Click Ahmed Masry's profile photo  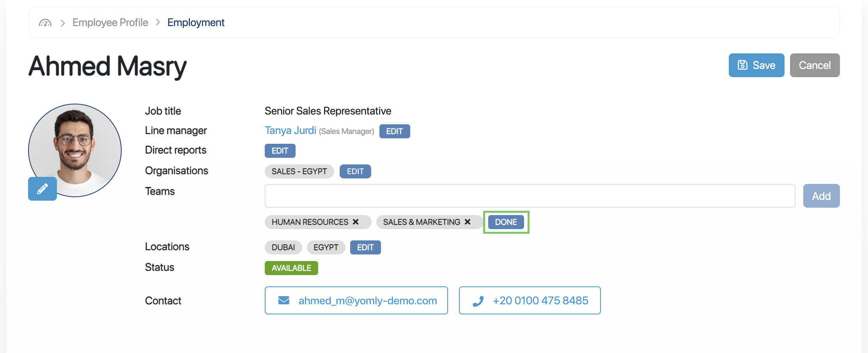[75, 150]
